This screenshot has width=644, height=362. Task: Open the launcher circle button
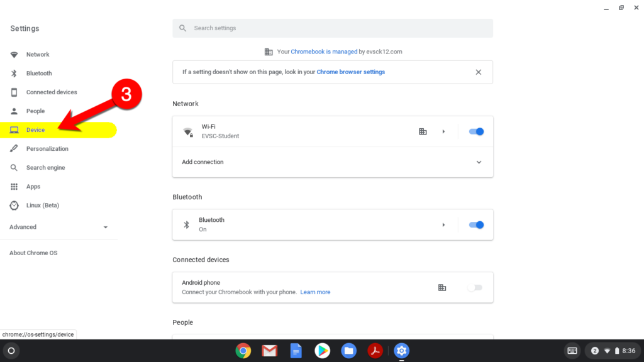pos(11,351)
